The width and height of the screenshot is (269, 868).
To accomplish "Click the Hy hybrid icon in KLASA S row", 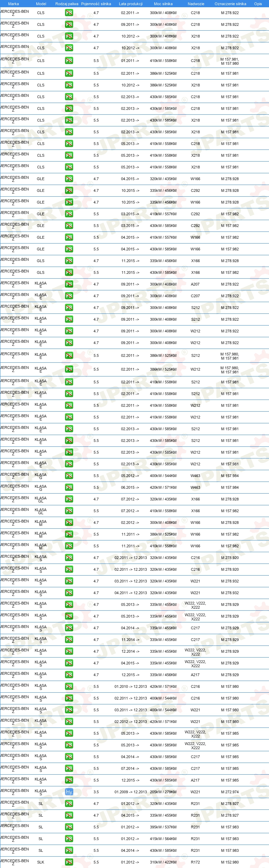I will coord(69,792).
